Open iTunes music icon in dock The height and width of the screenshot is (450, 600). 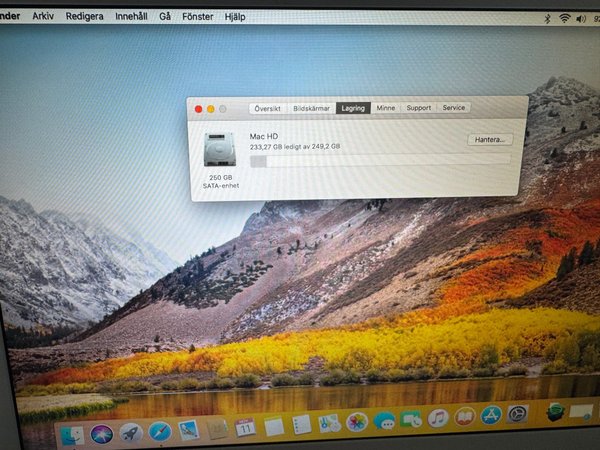pyautogui.click(x=438, y=418)
